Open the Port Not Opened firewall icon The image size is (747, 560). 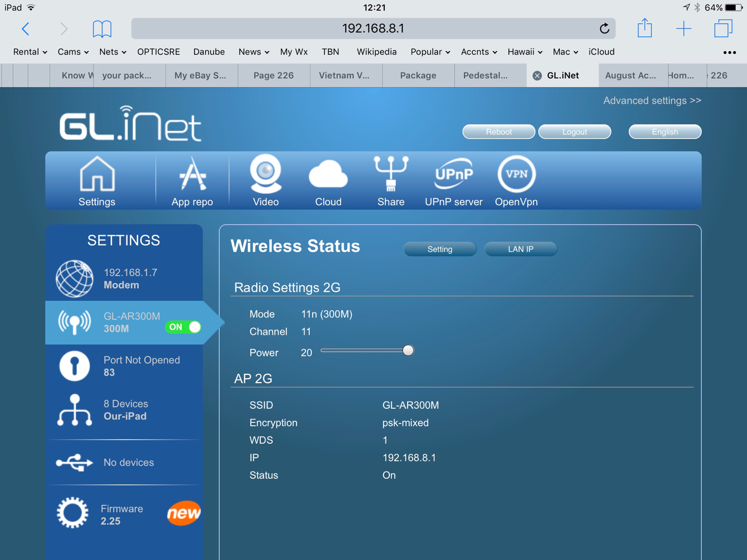click(x=74, y=366)
